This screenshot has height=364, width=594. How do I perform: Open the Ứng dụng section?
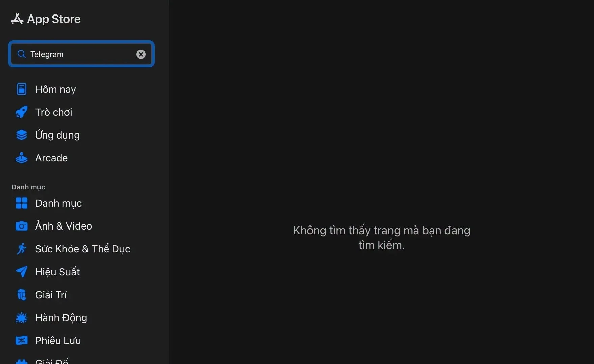(57, 135)
